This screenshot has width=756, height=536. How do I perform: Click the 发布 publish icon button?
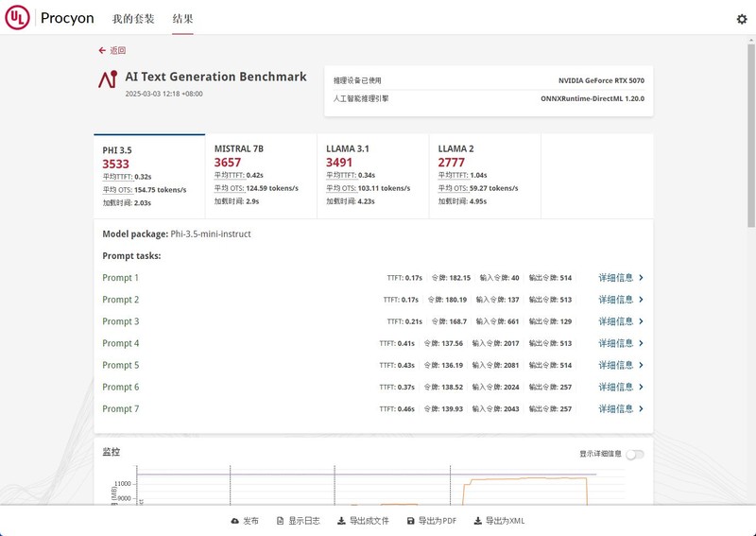pos(244,521)
